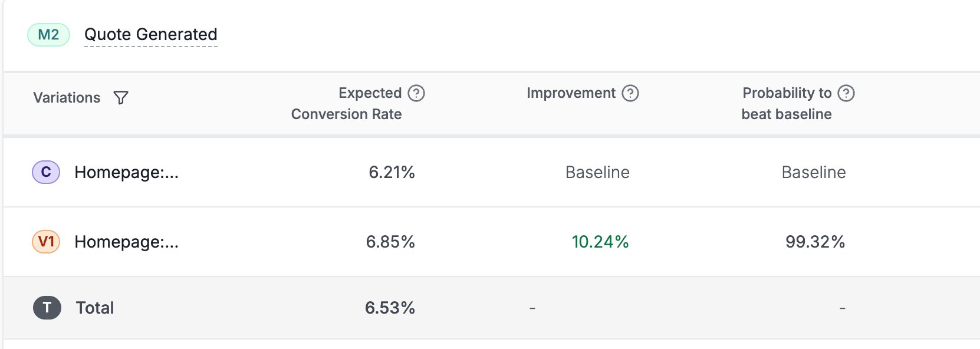The width and height of the screenshot is (980, 349).
Task: Click help icon for Probability to beat baseline
Action: [x=846, y=93]
